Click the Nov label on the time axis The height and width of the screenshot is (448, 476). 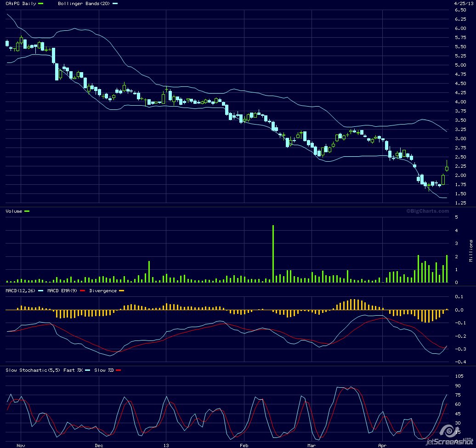tap(21, 445)
